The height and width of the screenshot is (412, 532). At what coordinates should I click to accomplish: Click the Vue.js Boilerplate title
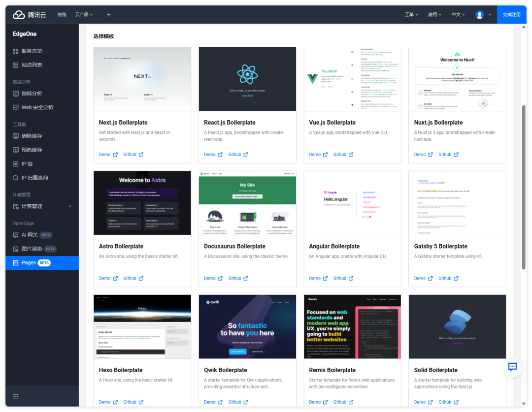(x=332, y=123)
